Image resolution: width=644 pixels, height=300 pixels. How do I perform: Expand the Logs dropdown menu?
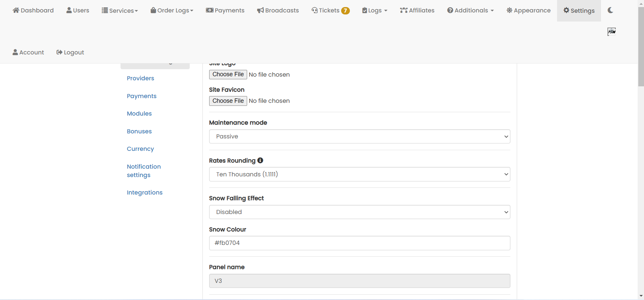click(x=375, y=10)
